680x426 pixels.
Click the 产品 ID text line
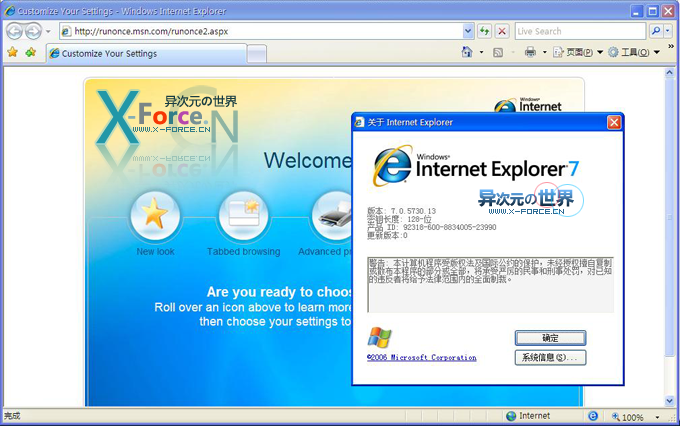[432, 227]
